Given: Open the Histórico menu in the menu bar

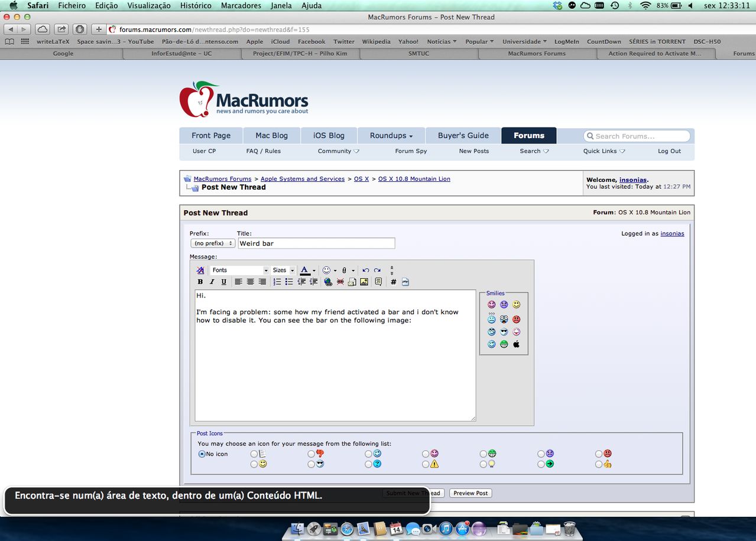Looking at the screenshot, I should coord(195,5).
